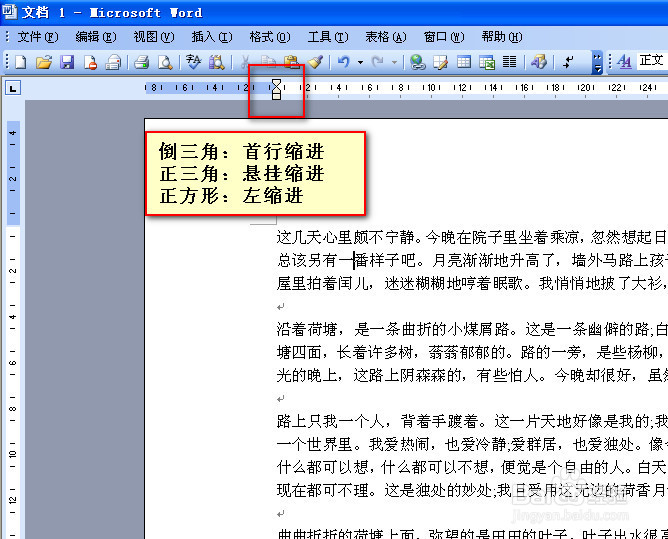Send document via the E-mail icon

click(113, 62)
